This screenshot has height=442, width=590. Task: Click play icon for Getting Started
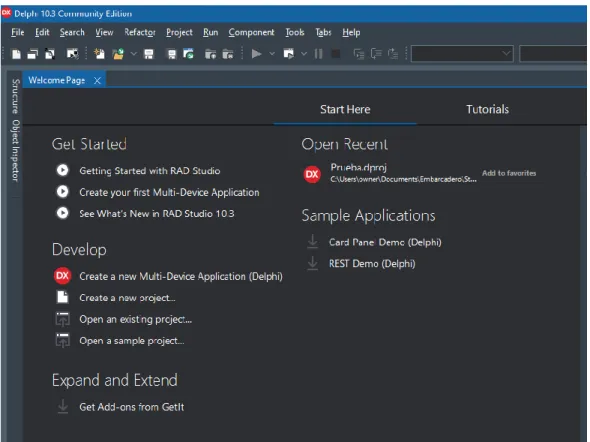point(62,170)
